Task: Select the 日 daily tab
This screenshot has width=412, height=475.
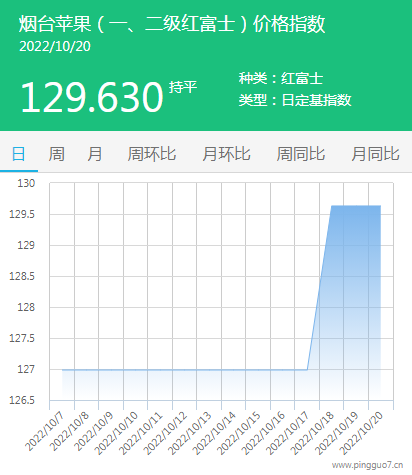Action: [x=19, y=154]
